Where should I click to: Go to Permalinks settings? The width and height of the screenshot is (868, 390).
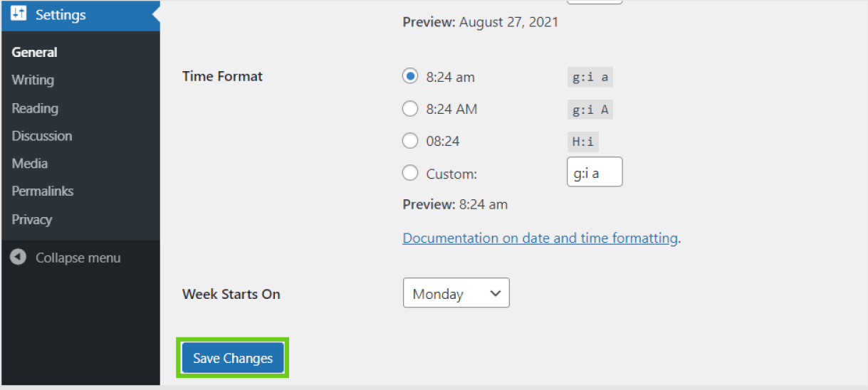[x=43, y=191]
